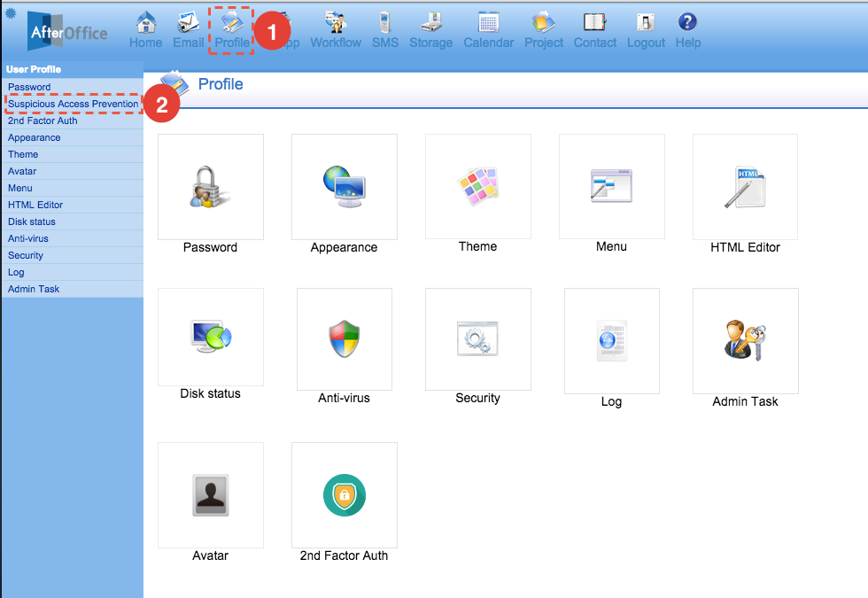Open the Contact book icon
Image resolution: width=868 pixels, height=598 pixels.
[594, 22]
